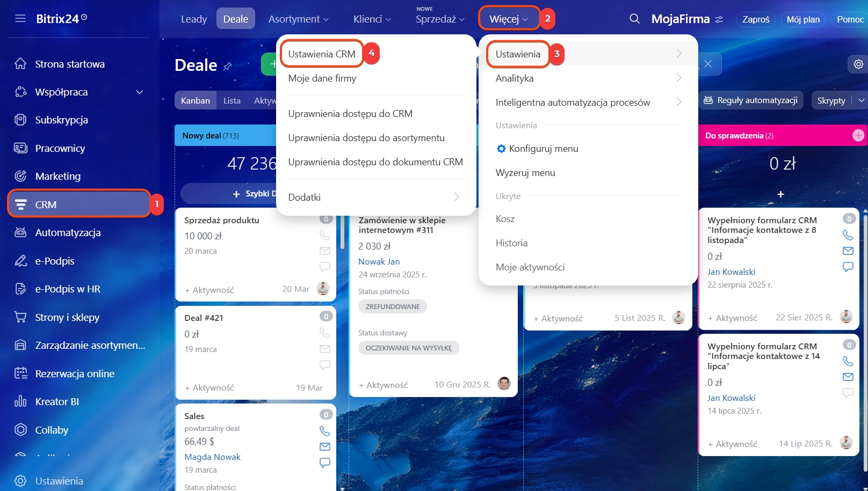Open Reguły automatyzacji button
Screen dimensions: 868x491
click(x=750, y=100)
